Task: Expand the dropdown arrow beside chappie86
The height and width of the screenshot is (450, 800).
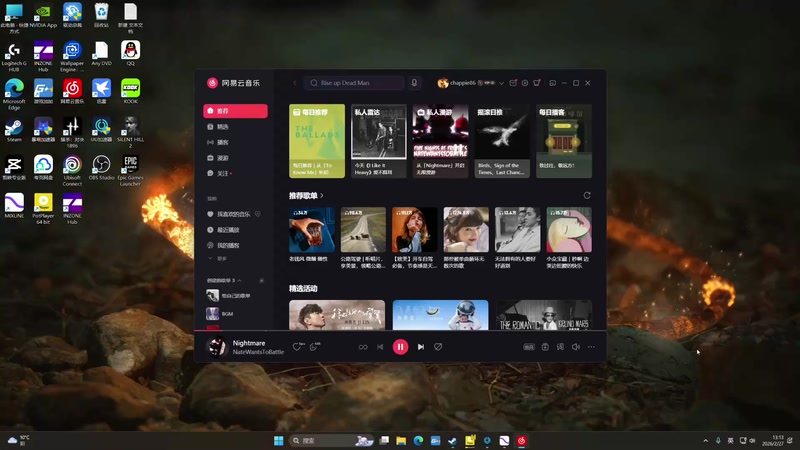Action: pos(502,83)
